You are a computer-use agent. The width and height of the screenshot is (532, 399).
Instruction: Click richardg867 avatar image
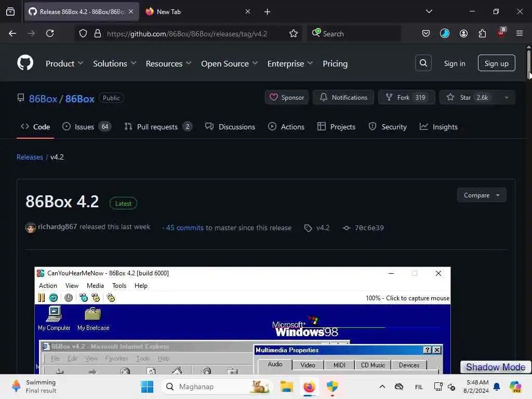tap(31, 228)
